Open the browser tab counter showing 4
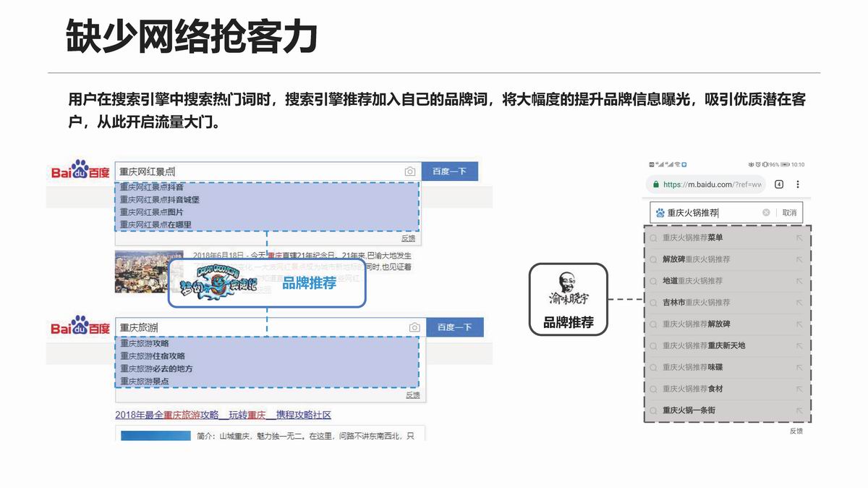868x488 pixels. click(779, 185)
